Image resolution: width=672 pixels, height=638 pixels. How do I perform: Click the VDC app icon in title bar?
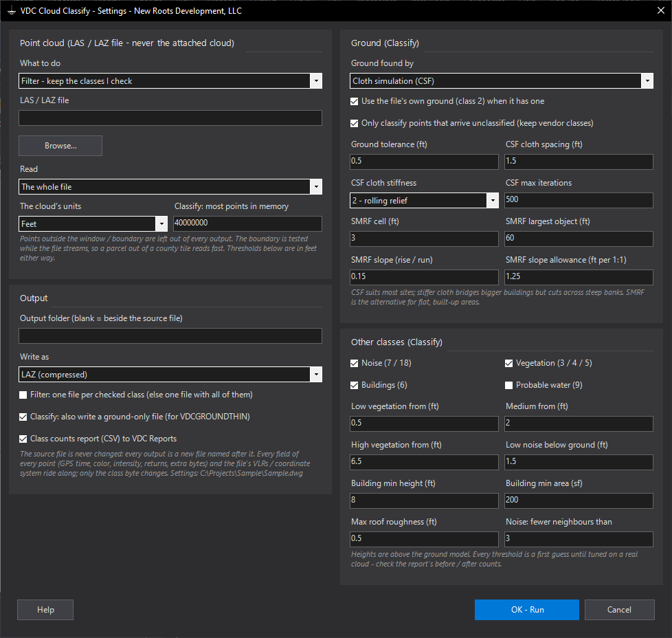[x=12, y=11]
